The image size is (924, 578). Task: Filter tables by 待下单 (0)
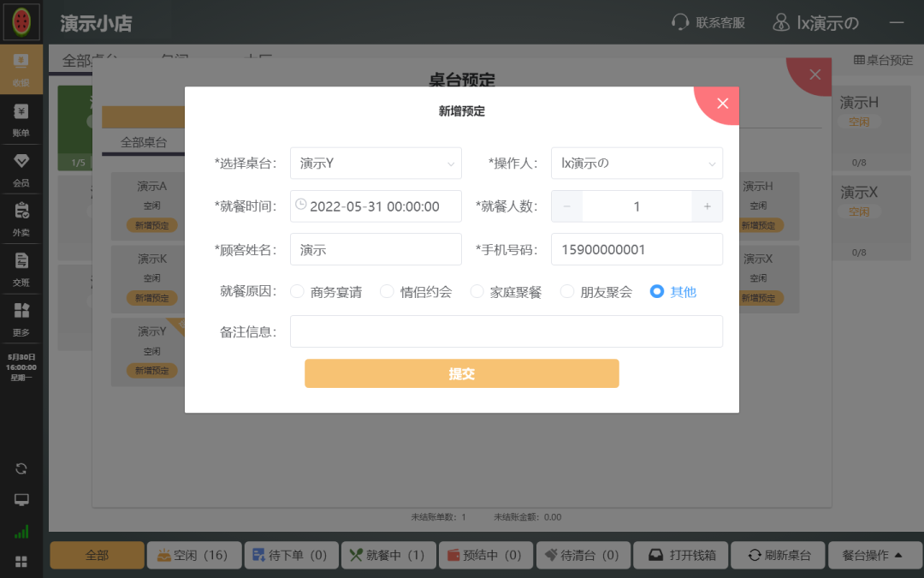point(291,555)
